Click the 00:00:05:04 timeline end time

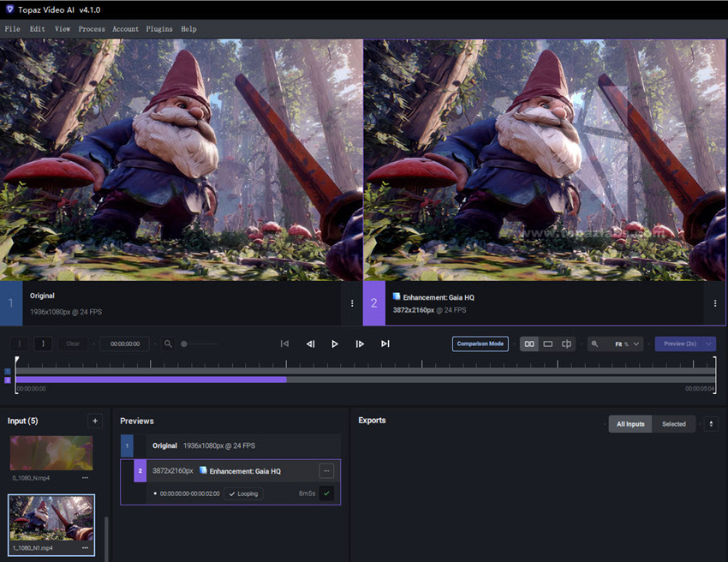coord(700,389)
